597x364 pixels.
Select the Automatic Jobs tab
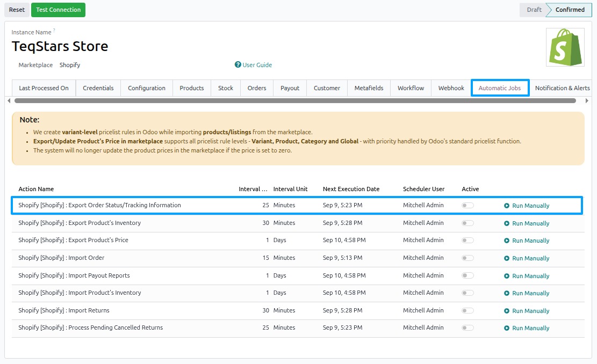point(500,88)
